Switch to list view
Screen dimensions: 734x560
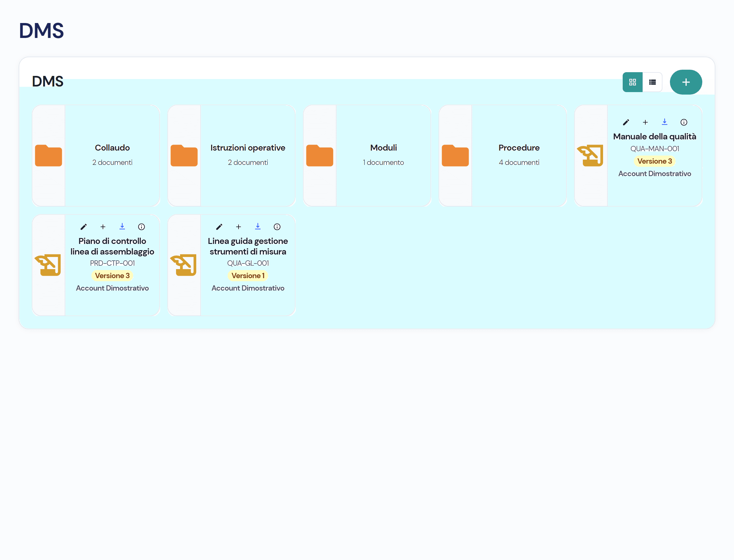pos(653,82)
